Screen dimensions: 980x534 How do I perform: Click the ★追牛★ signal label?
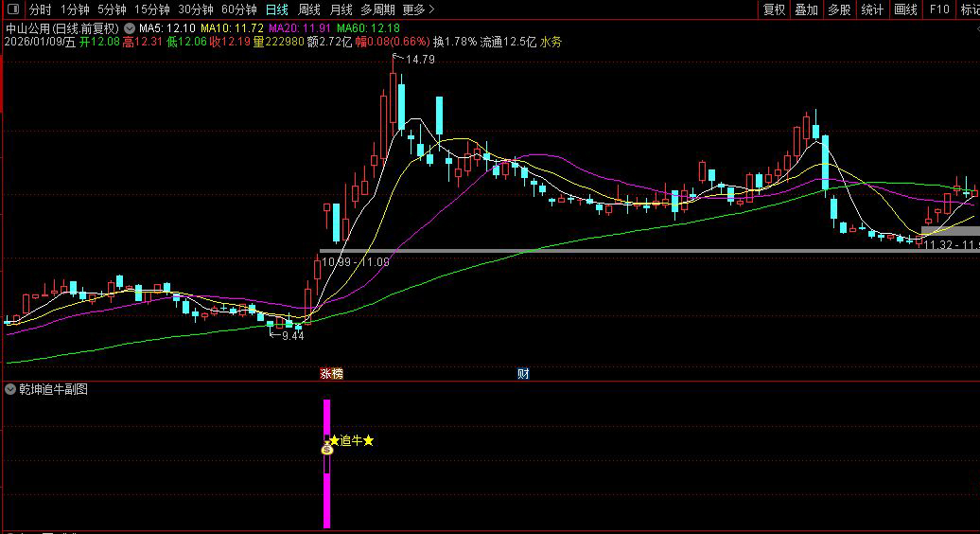[352, 441]
